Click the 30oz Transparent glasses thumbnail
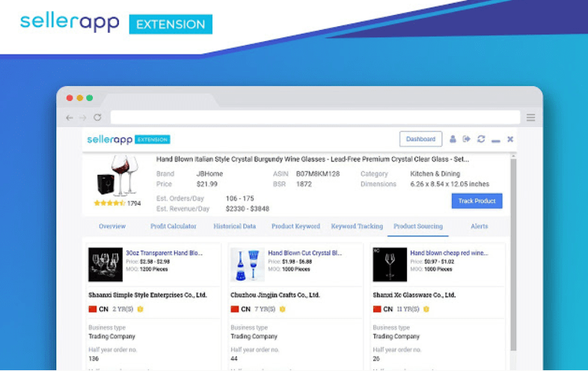The height and width of the screenshot is (371, 588). pos(105,265)
